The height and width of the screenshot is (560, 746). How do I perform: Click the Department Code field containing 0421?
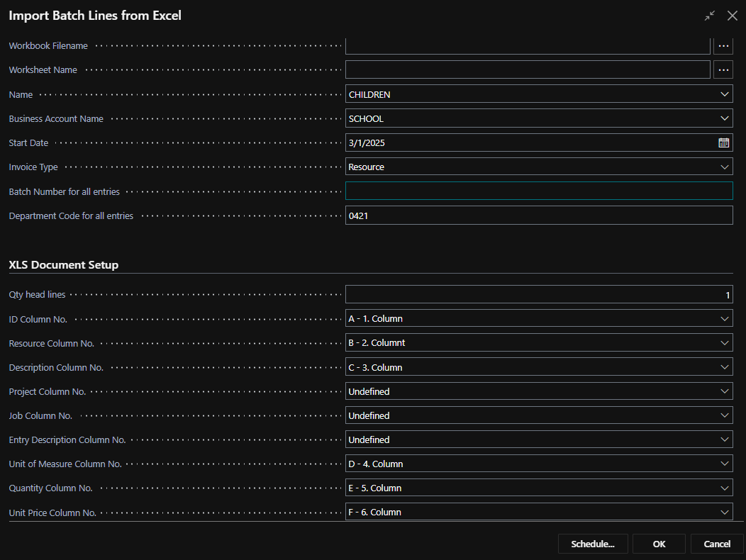point(538,215)
